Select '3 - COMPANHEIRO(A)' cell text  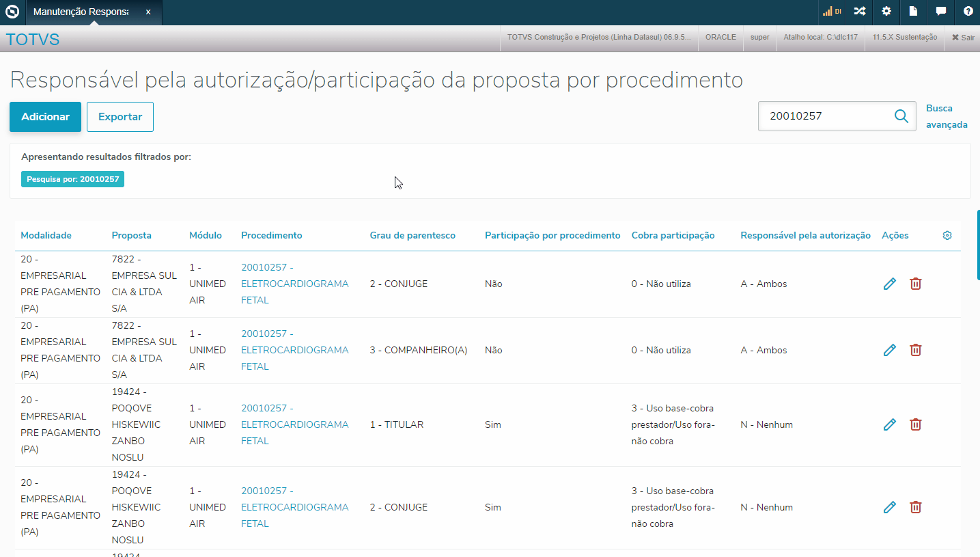click(419, 350)
